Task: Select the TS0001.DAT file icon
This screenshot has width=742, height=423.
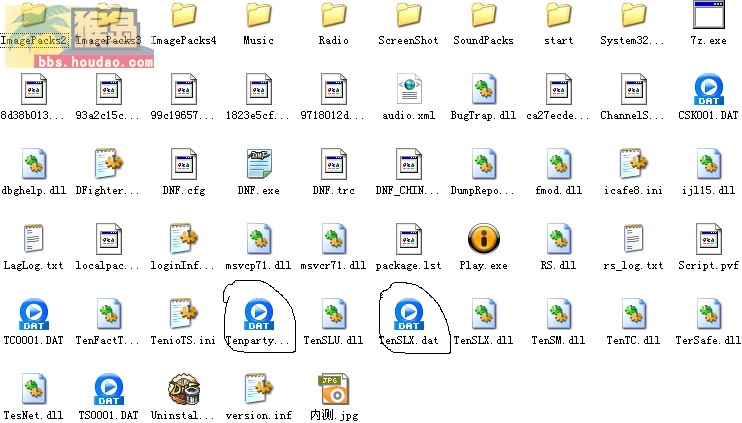Action: (x=108, y=389)
